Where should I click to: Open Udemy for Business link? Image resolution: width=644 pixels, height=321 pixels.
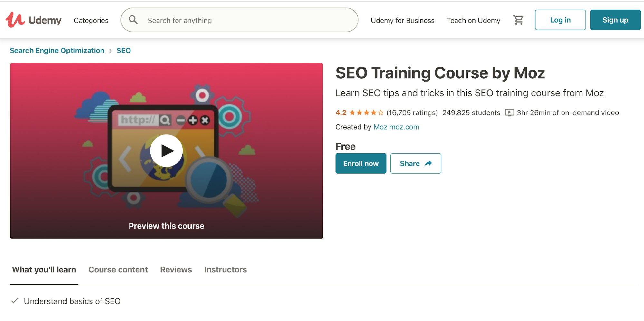(x=402, y=20)
